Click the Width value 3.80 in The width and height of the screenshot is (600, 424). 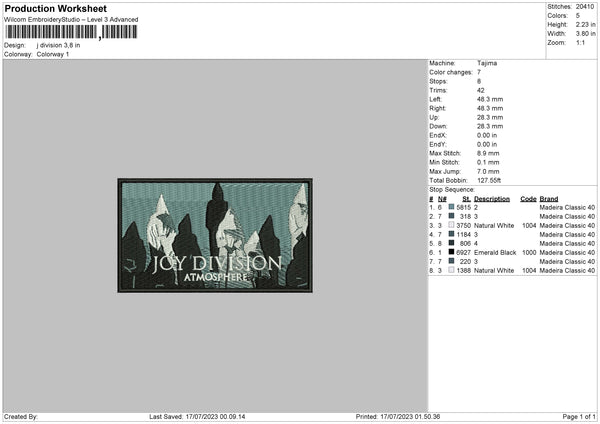pyautogui.click(x=585, y=34)
